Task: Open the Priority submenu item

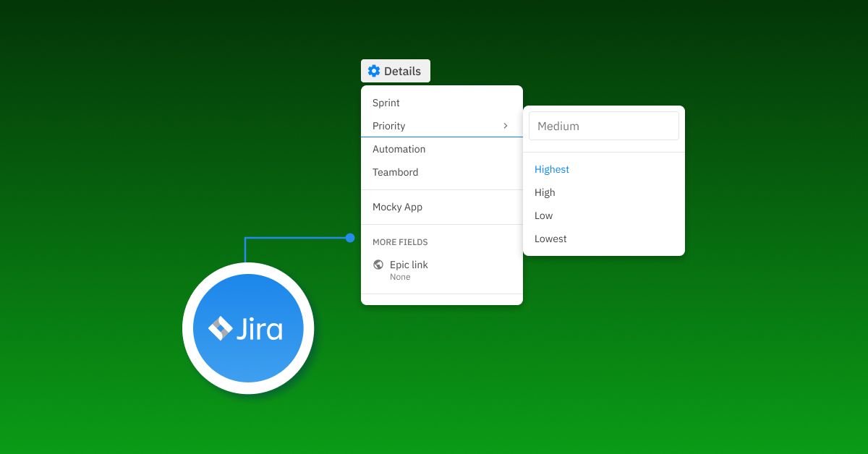Action: point(442,126)
